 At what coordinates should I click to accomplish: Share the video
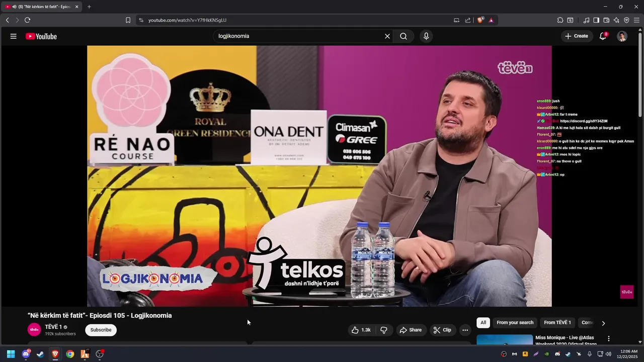pyautogui.click(x=411, y=330)
